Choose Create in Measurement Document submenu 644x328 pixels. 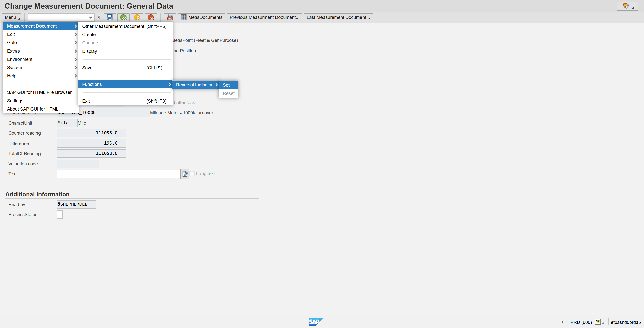(126, 35)
